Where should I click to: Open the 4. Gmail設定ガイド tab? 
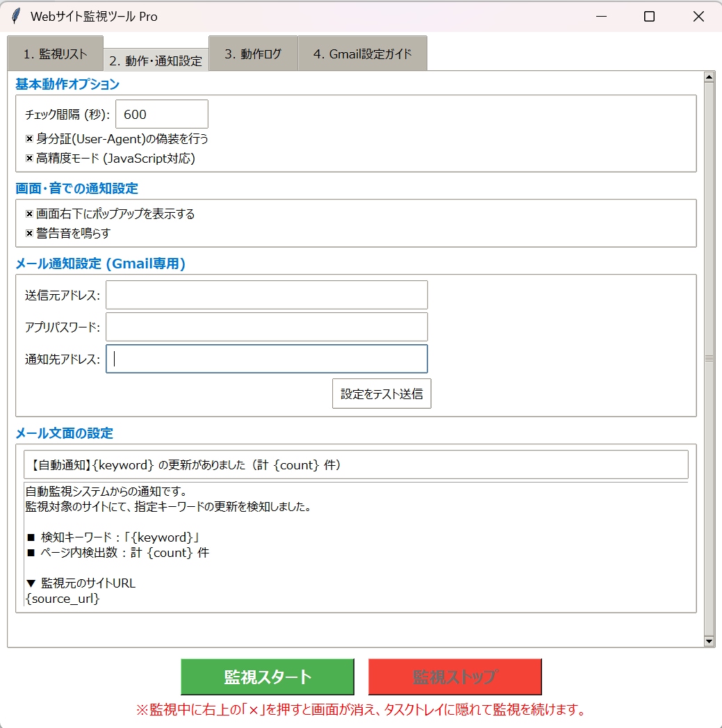tap(363, 54)
